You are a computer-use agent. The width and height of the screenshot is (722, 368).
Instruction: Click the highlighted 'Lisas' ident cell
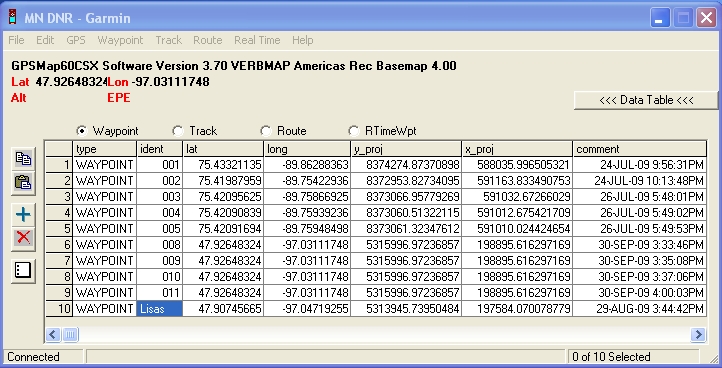pyautogui.click(x=160, y=309)
